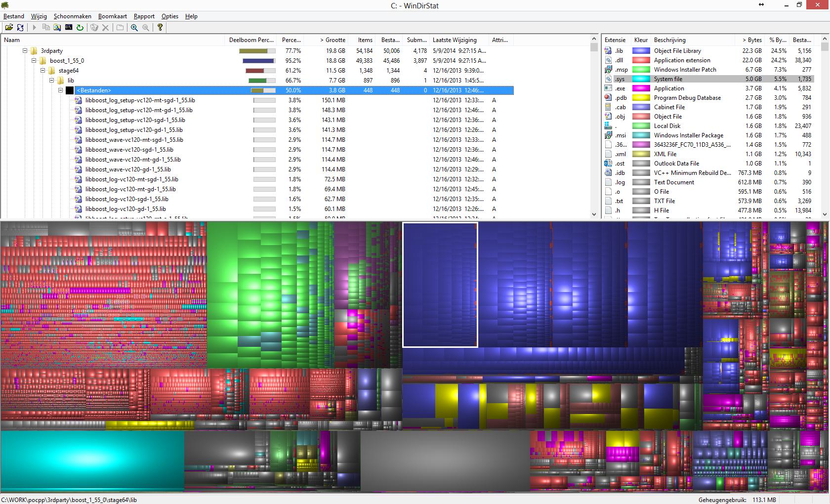
Task: Sort by the Grootte column header
Action: [326, 40]
